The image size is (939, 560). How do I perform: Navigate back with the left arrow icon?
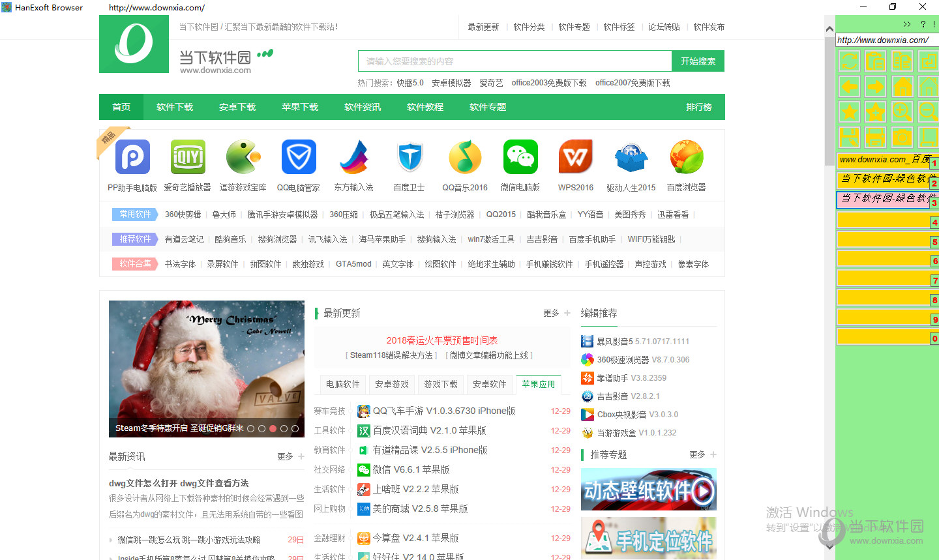[x=849, y=85]
